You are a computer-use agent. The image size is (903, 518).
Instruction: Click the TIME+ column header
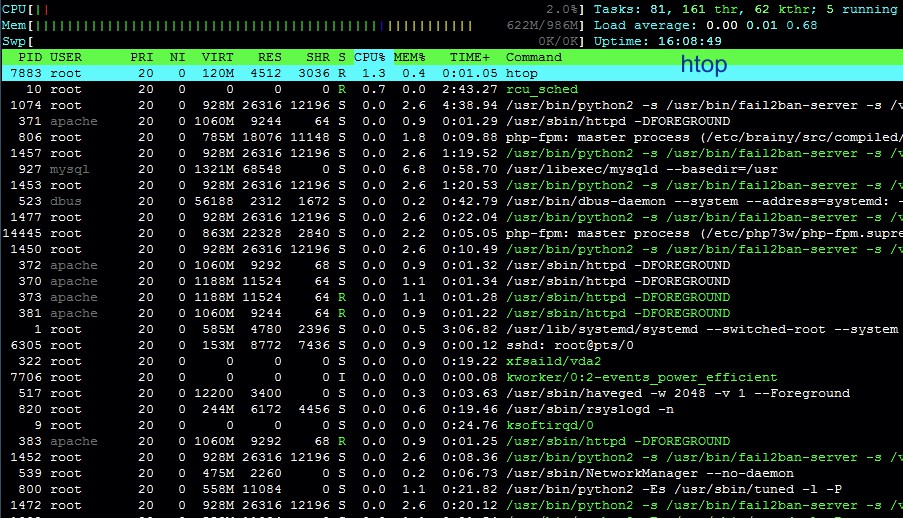pos(470,57)
